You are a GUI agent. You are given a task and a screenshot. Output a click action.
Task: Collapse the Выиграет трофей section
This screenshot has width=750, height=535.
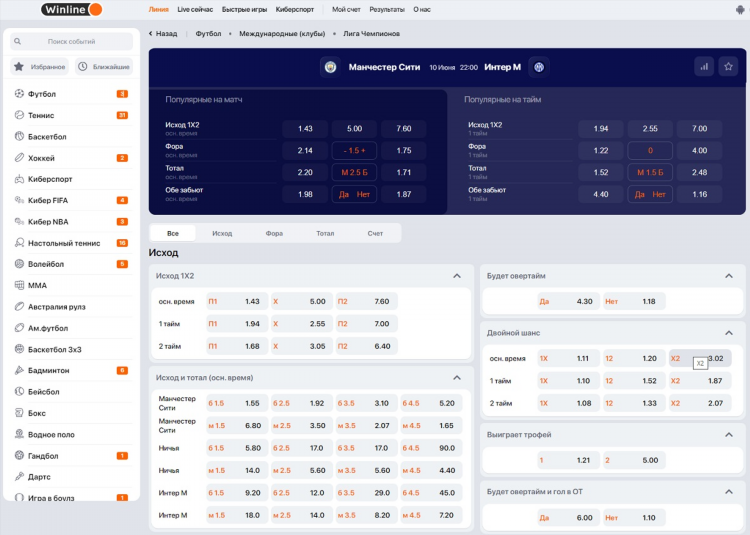point(729,435)
